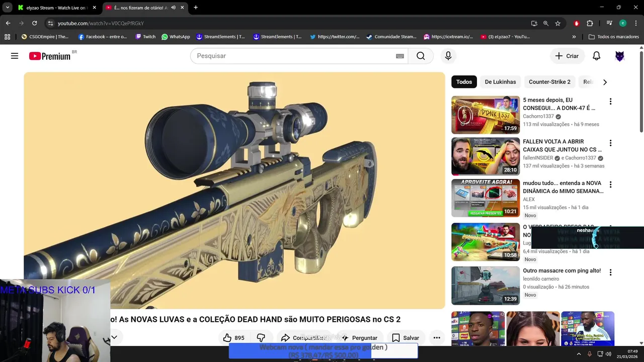Open microphone indicator in system tray
644x362 pixels.
coord(590,354)
